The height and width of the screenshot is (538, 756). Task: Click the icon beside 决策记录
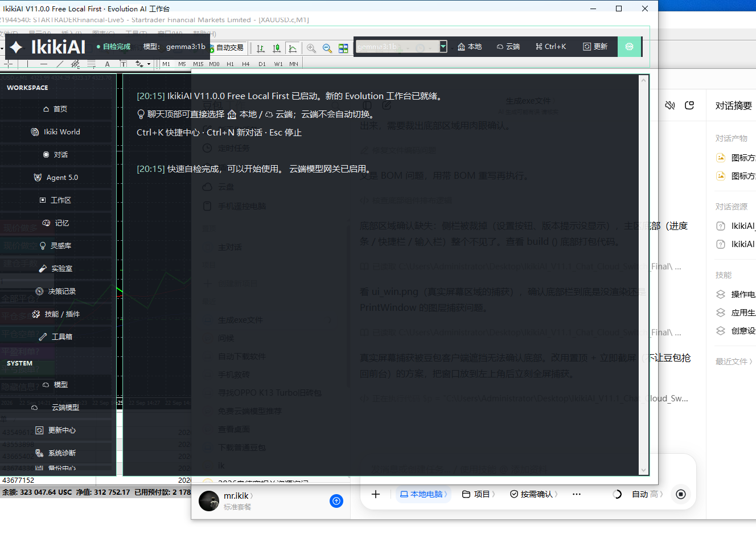tap(39, 291)
